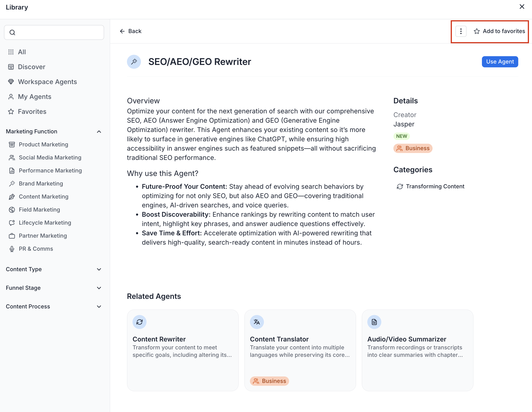Click the Audio/Video Summarizer document icon
Image resolution: width=532 pixels, height=412 pixels.
click(374, 322)
